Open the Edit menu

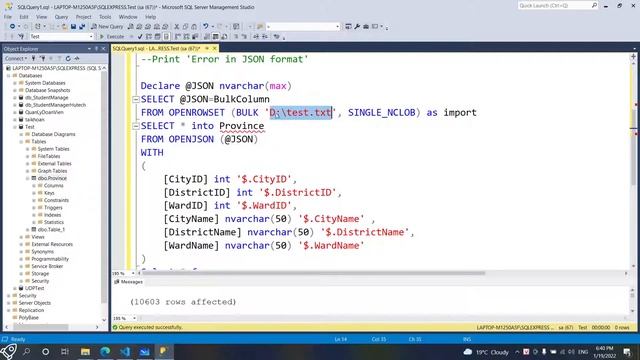(24, 17)
